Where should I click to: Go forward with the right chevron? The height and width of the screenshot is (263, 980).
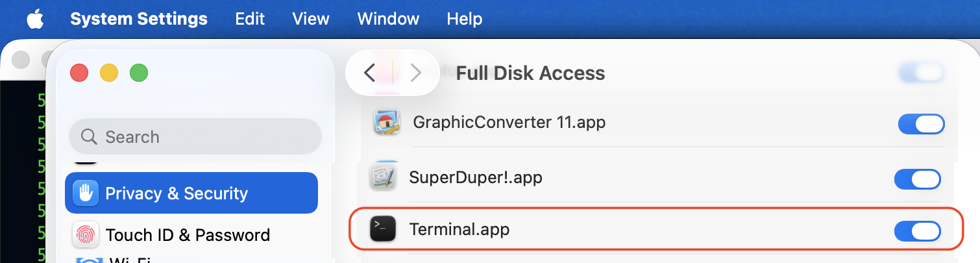[416, 73]
